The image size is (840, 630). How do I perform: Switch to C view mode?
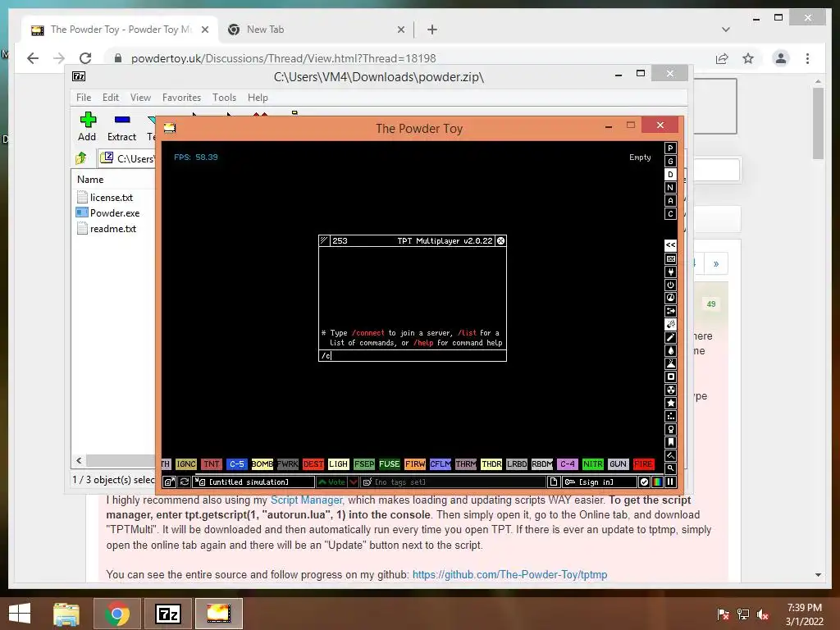click(670, 214)
